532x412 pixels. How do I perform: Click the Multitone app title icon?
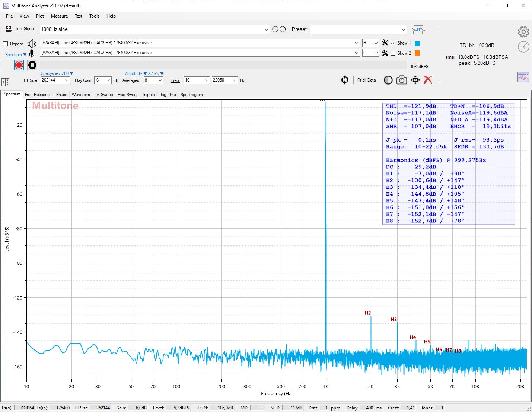(x=6, y=6)
